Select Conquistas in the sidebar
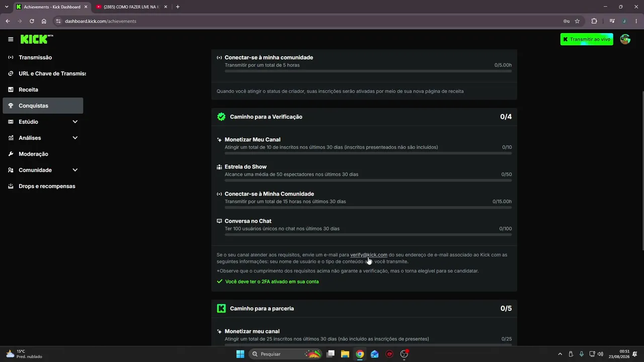Viewport: 644px width, 362px height. 43,106
